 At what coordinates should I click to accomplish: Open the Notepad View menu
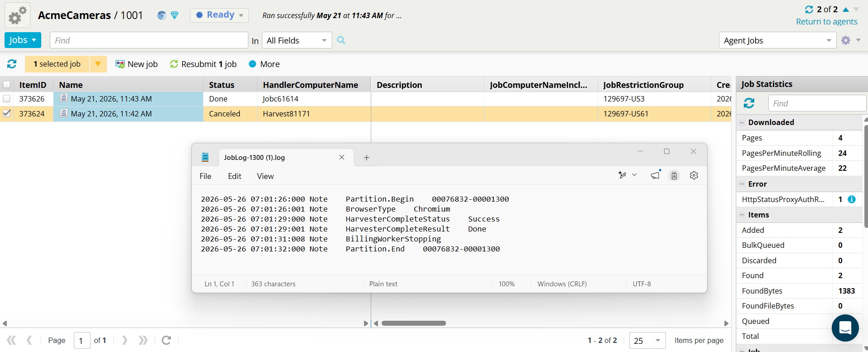[265, 176]
